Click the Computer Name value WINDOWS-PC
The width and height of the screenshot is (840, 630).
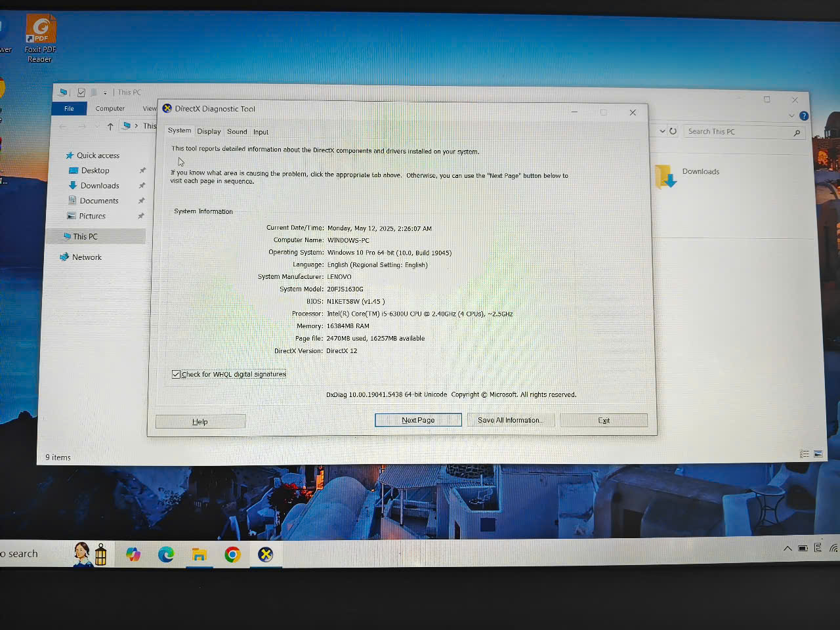point(348,240)
